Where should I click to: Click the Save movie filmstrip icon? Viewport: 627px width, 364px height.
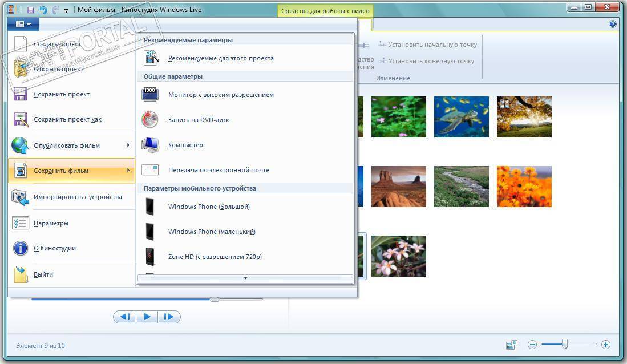pos(21,171)
